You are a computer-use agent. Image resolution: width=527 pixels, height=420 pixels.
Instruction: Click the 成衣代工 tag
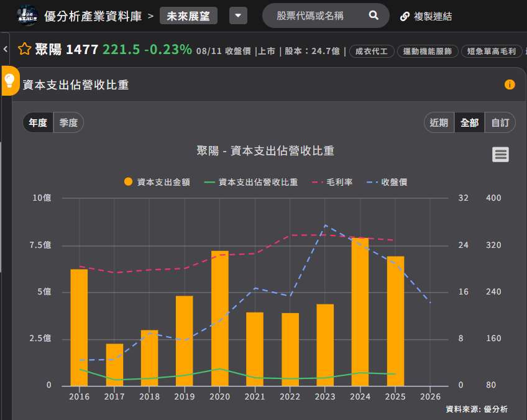[372, 51]
